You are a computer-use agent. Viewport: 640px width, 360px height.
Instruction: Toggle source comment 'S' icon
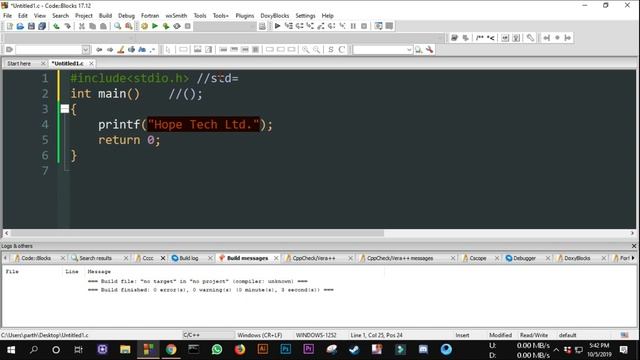tap(331, 50)
